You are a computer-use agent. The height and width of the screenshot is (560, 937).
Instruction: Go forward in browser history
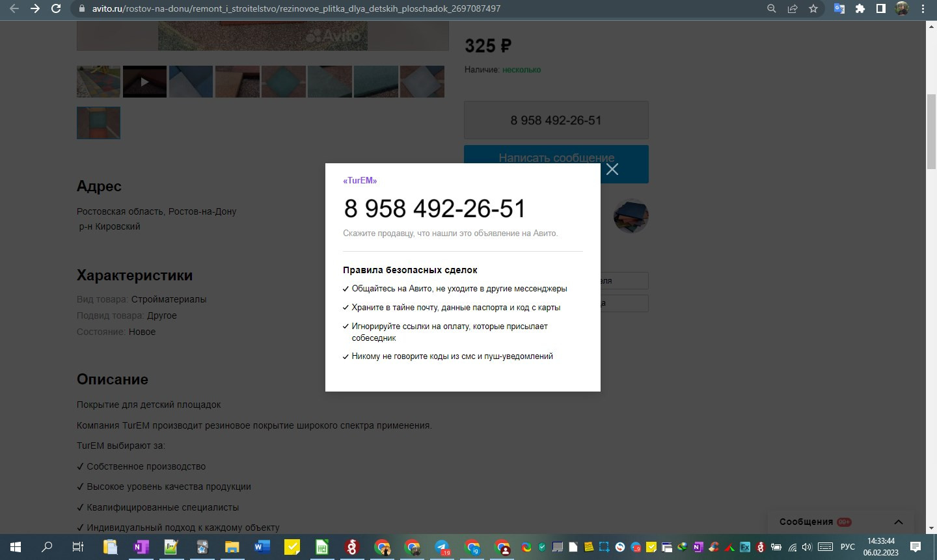coord(35,8)
